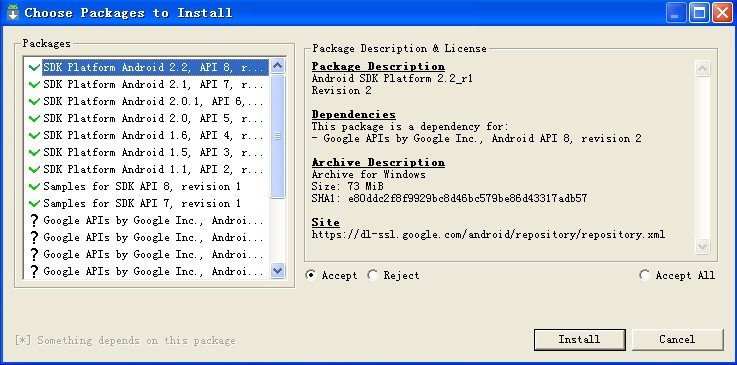The image size is (737, 365).
Task: Click the Install button
Action: 579,339
